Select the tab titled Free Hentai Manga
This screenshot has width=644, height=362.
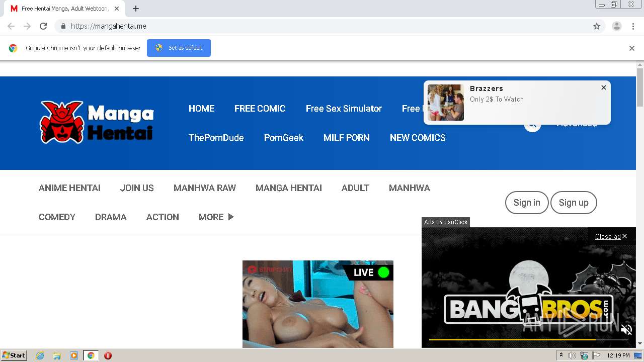[x=65, y=9]
